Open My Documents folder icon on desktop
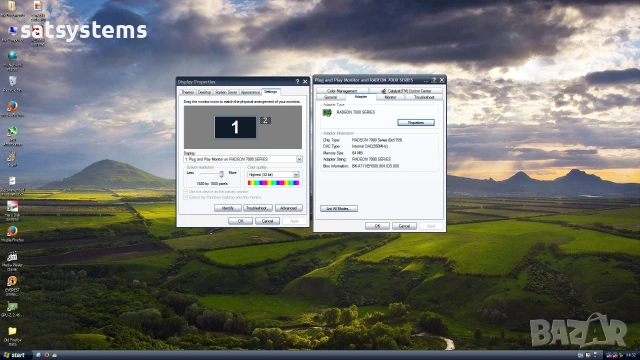Screen dimensions: 640x360 point(12,6)
